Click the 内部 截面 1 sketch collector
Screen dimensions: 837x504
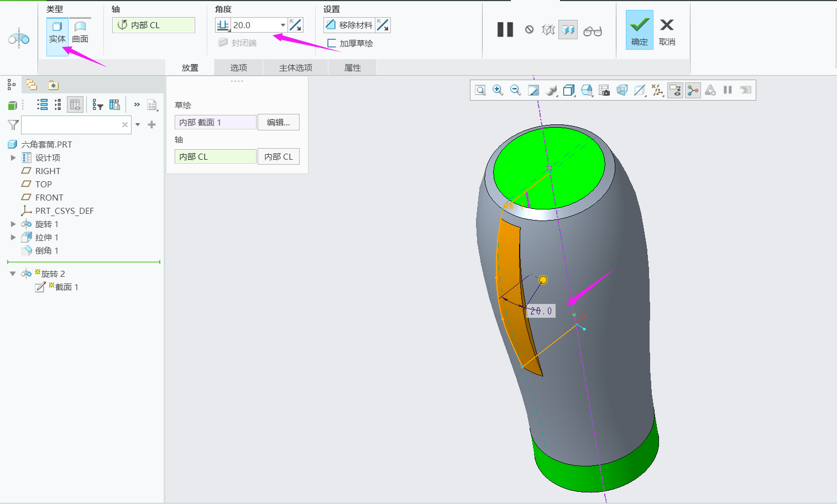pos(216,122)
